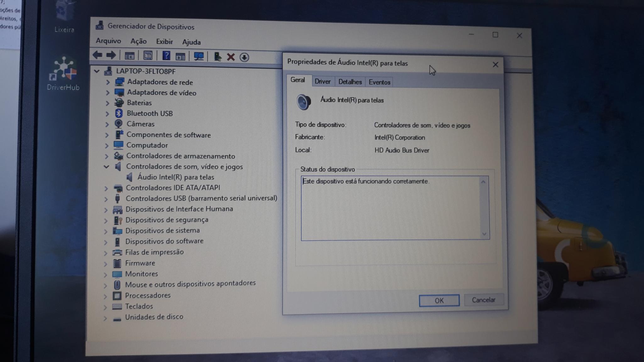Click the blue Help question-mark icon
This screenshot has width=644, height=362.
click(x=166, y=56)
